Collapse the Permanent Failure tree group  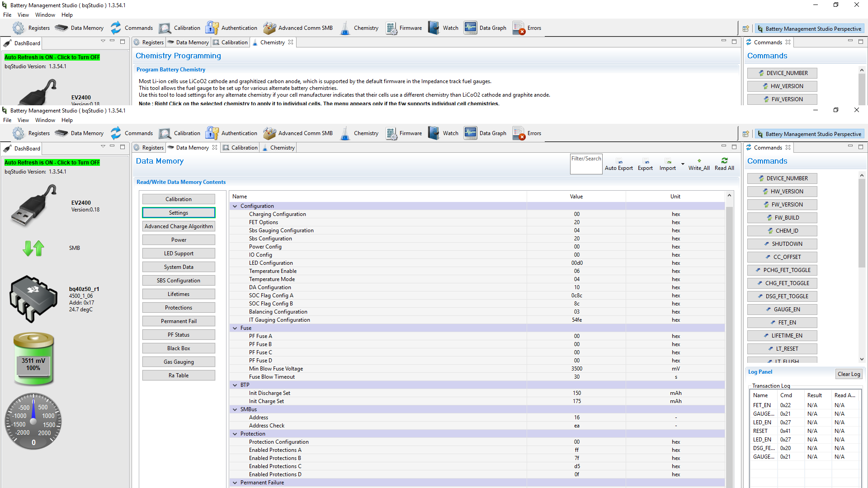pyautogui.click(x=235, y=483)
